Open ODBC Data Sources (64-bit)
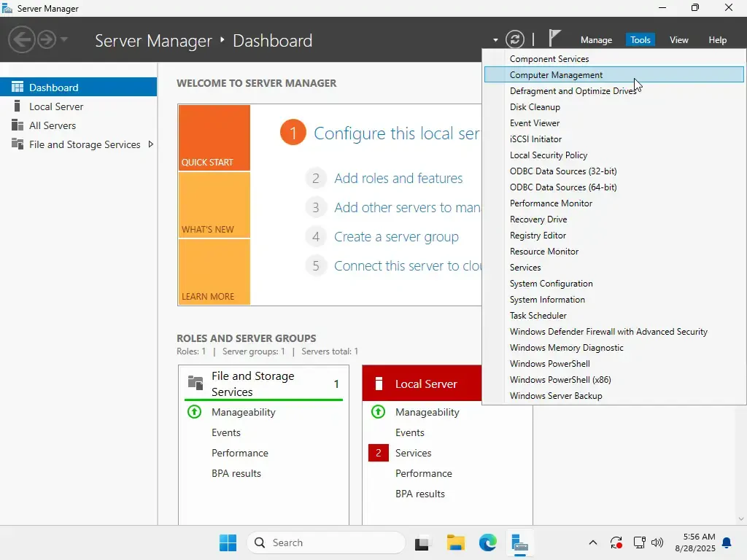Image resolution: width=747 pixels, height=560 pixels. [614, 187]
